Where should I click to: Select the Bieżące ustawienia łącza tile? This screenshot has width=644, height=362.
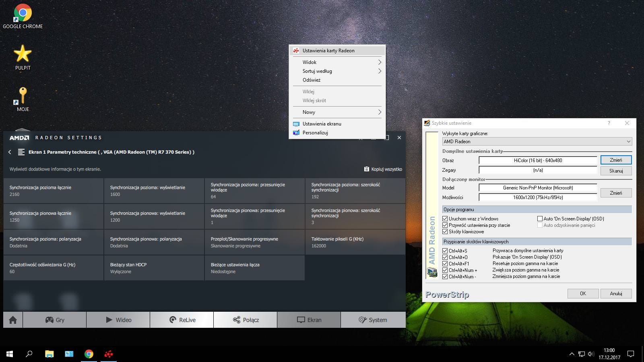coord(255,268)
